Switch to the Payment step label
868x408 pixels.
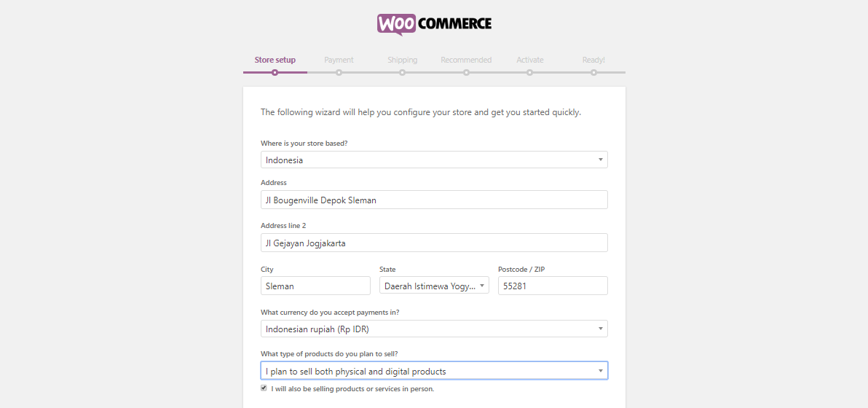(x=339, y=60)
